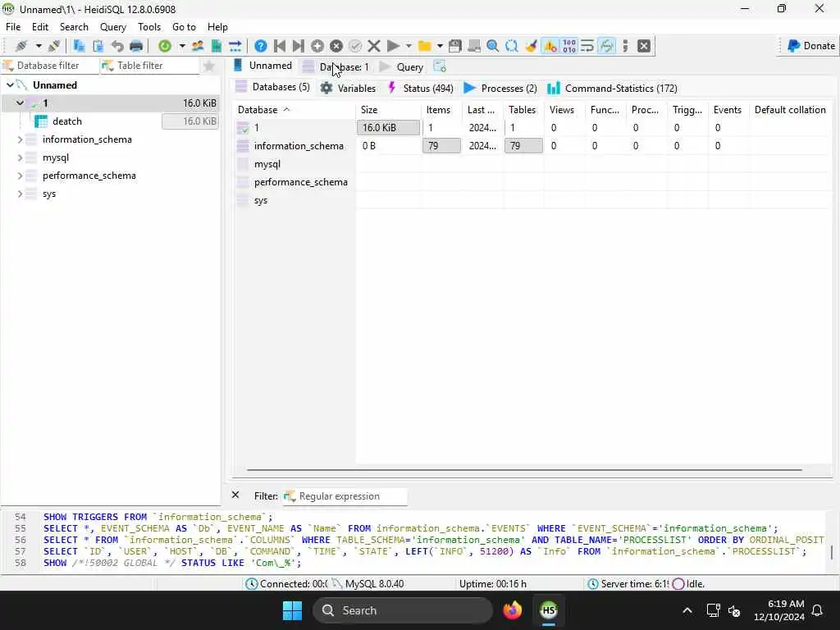
Task: Go to first row icon
Action: (280, 46)
